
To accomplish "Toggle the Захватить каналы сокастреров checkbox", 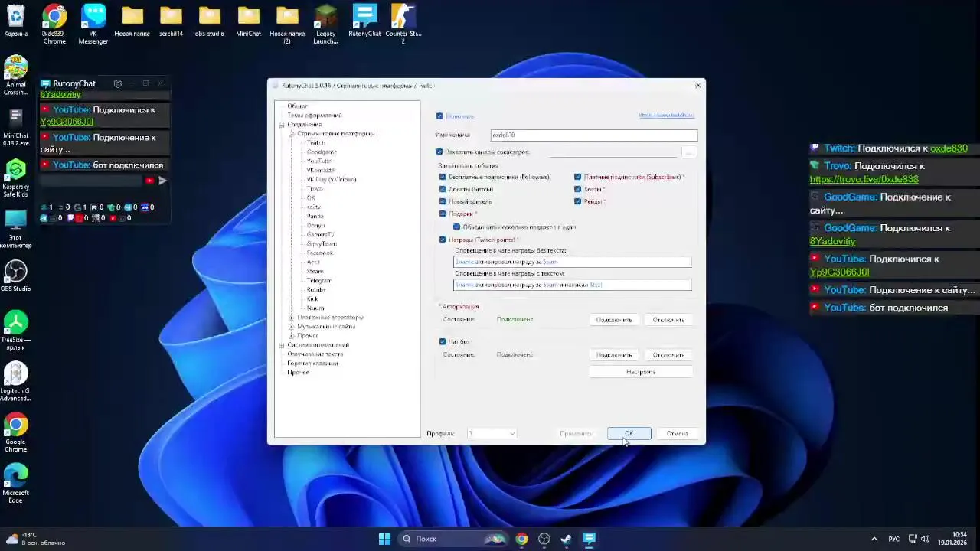I will tap(439, 152).
